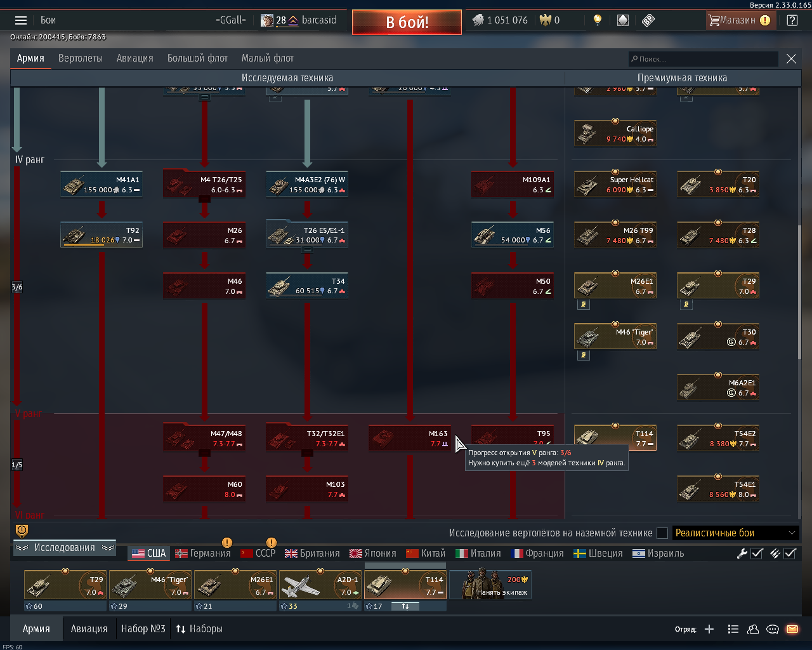812x650 pixels.
Task: Select the СССР nation tab
Action: (x=258, y=554)
